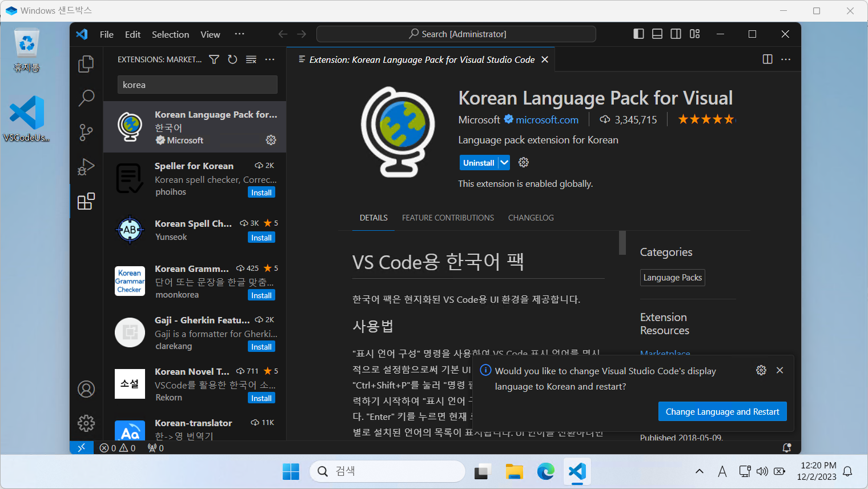The height and width of the screenshot is (489, 868).
Task: Click the Language Packs category tag
Action: tap(672, 278)
